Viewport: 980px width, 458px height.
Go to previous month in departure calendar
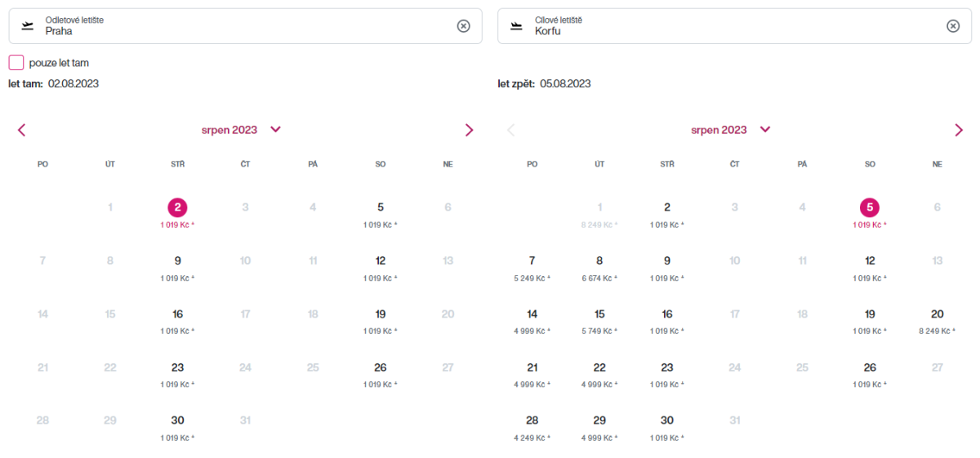point(22,130)
